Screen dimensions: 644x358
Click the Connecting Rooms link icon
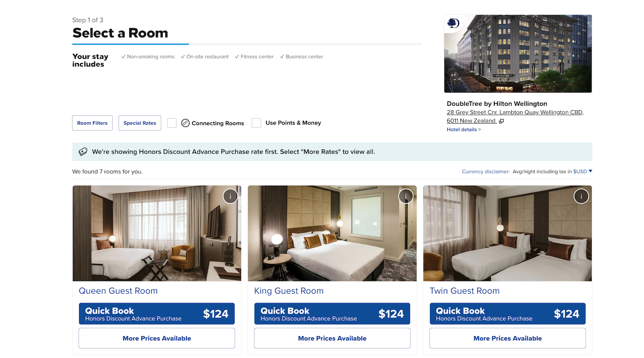click(x=185, y=123)
